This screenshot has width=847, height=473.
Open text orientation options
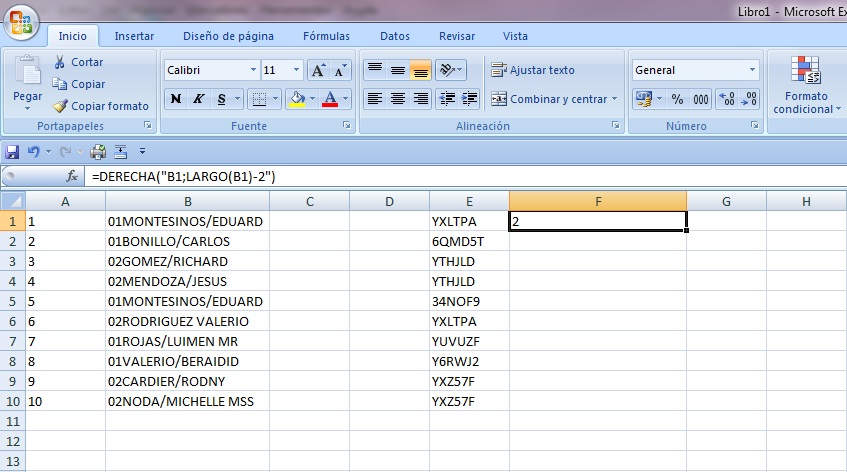tap(451, 70)
